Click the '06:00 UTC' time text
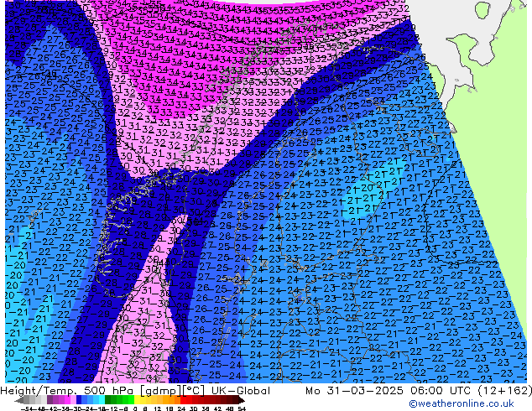This screenshot has height=411, width=532. 440,391
